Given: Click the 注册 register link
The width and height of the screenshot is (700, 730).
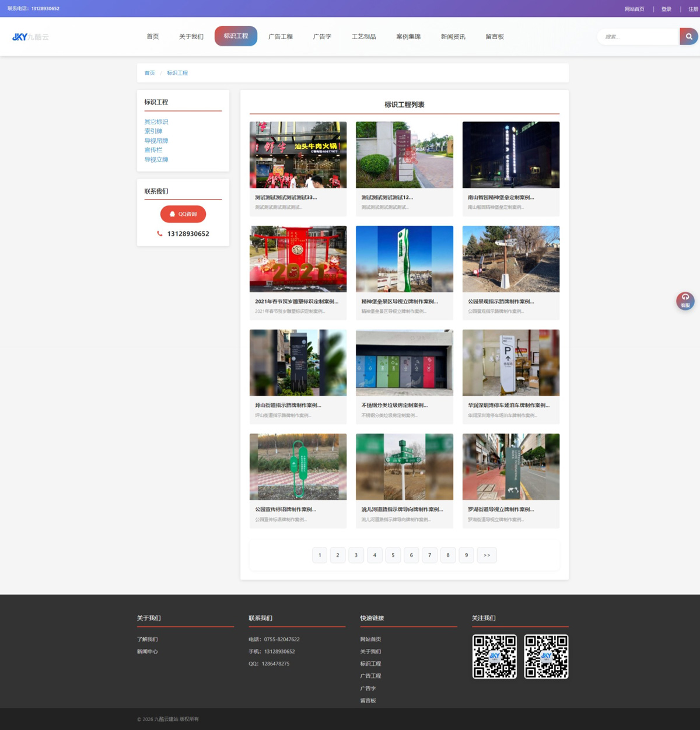Looking at the screenshot, I should click(693, 9).
